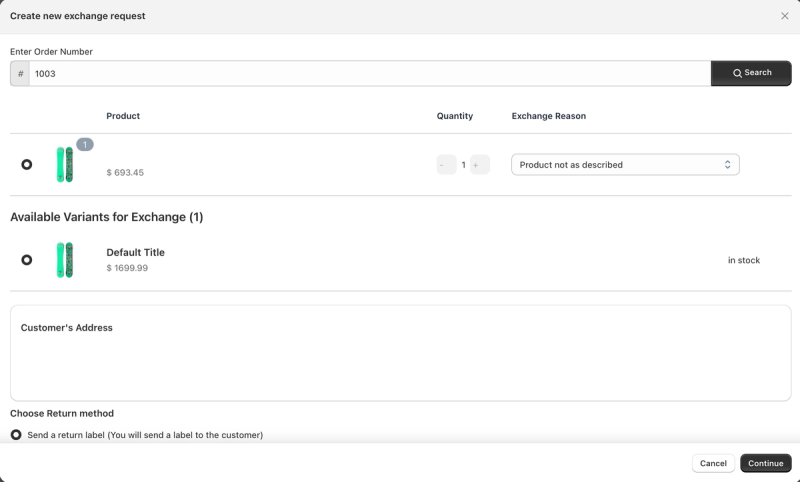Click the Default Title variant name
800x482 pixels.
click(x=135, y=252)
